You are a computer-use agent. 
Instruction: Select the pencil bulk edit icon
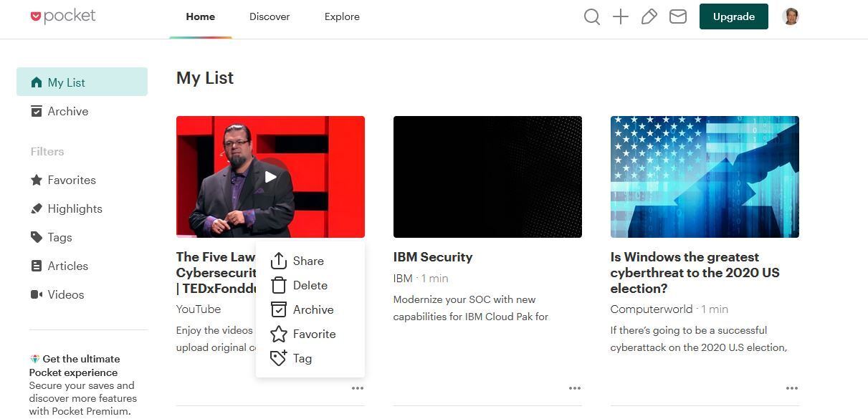tap(649, 16)
